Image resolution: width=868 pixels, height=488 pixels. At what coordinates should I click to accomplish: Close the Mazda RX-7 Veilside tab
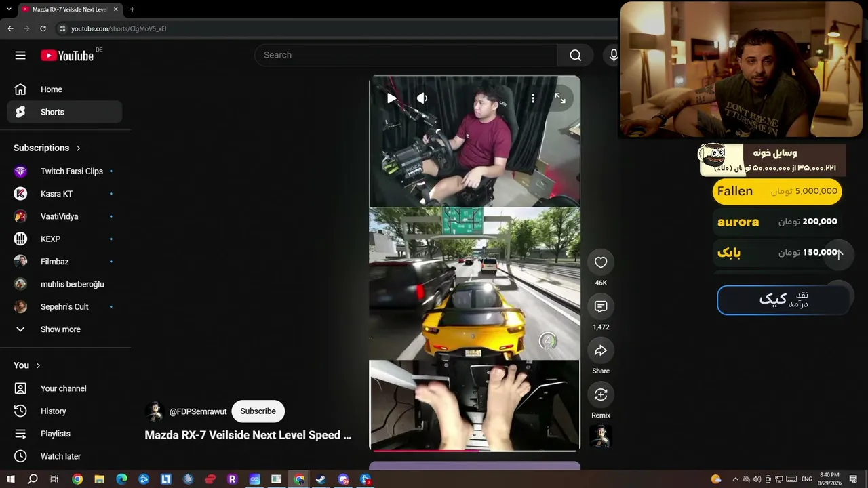(116, 9)
